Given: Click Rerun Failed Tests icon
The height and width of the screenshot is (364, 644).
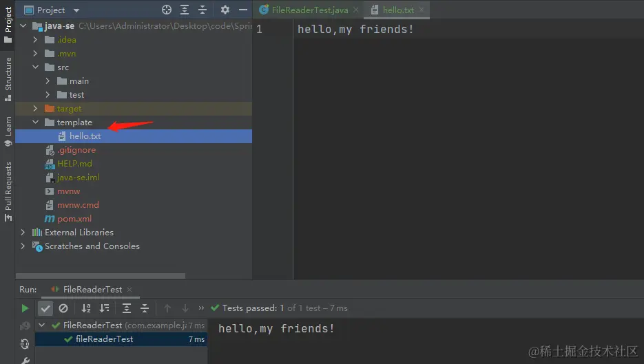Looking at the screenshot, I should click(25, 326).
